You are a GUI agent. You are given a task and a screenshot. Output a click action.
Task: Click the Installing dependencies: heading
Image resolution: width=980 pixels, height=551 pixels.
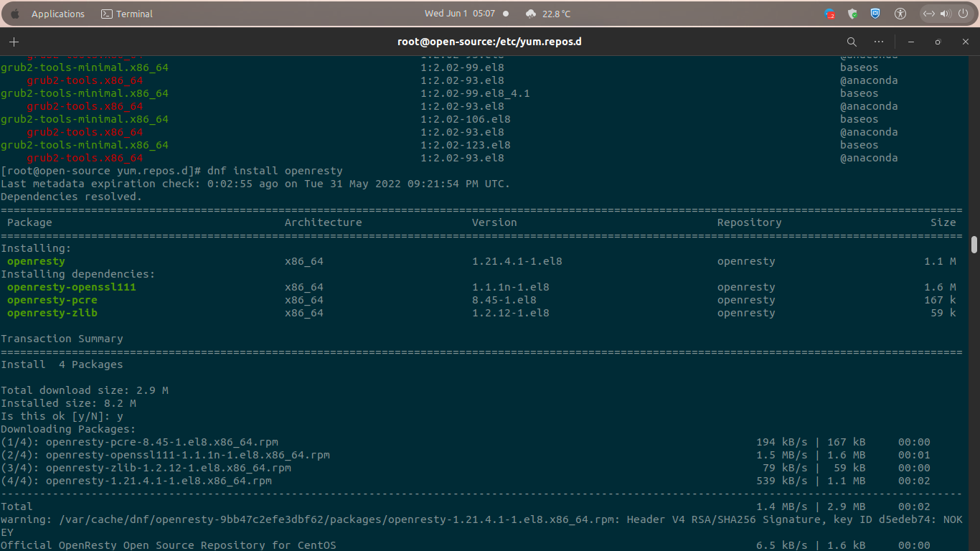(78, 274)
